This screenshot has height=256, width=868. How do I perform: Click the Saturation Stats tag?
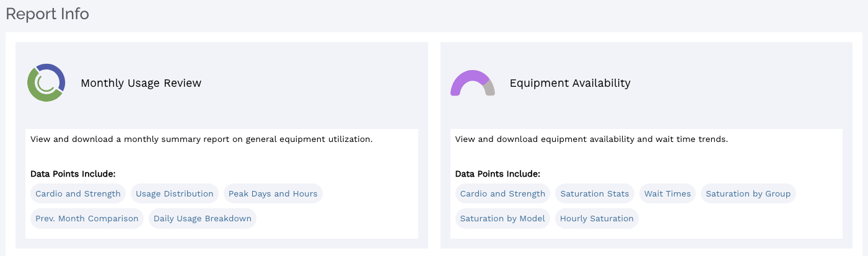594,194
